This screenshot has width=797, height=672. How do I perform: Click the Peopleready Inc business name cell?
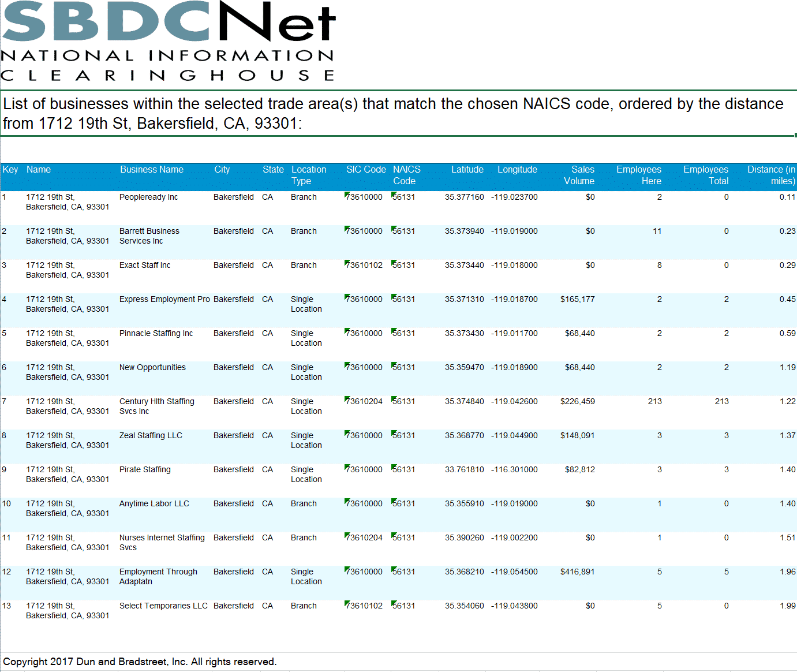pyautogui.click(x=149, y=197)
